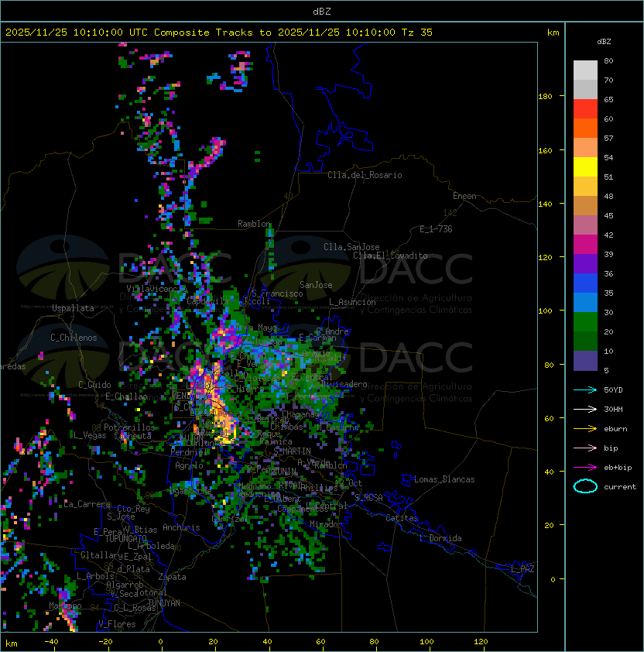The width and height of the screenshot is (644, 652).
Task: Click the Agrelo location label
Action: click(189, 465)
